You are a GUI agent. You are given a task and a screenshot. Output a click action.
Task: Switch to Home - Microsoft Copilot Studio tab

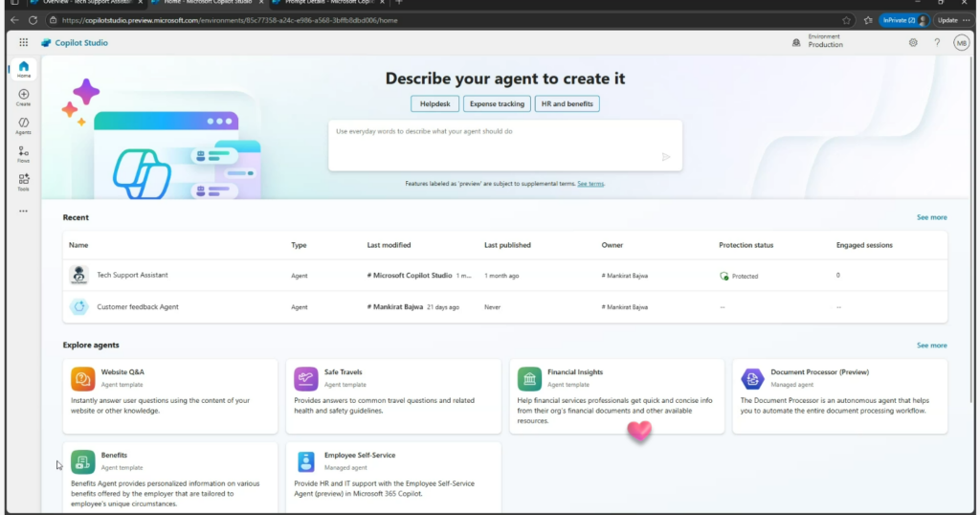[208, 3]
